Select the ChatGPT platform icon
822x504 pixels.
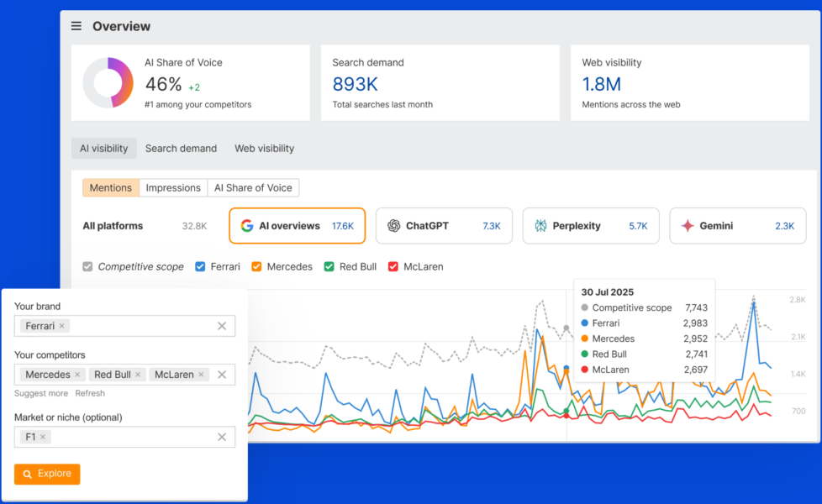click(394, 225)
